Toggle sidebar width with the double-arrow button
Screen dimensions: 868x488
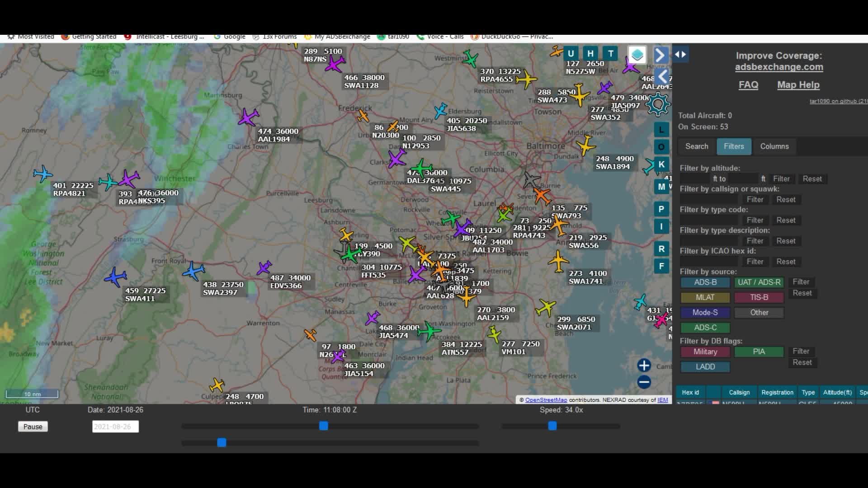(x=680, y=54)
